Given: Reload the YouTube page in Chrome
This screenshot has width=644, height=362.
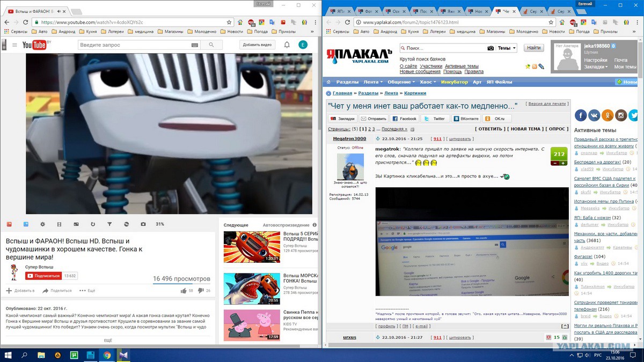Looking at the screenshot, I should click(x=25, y=22).
